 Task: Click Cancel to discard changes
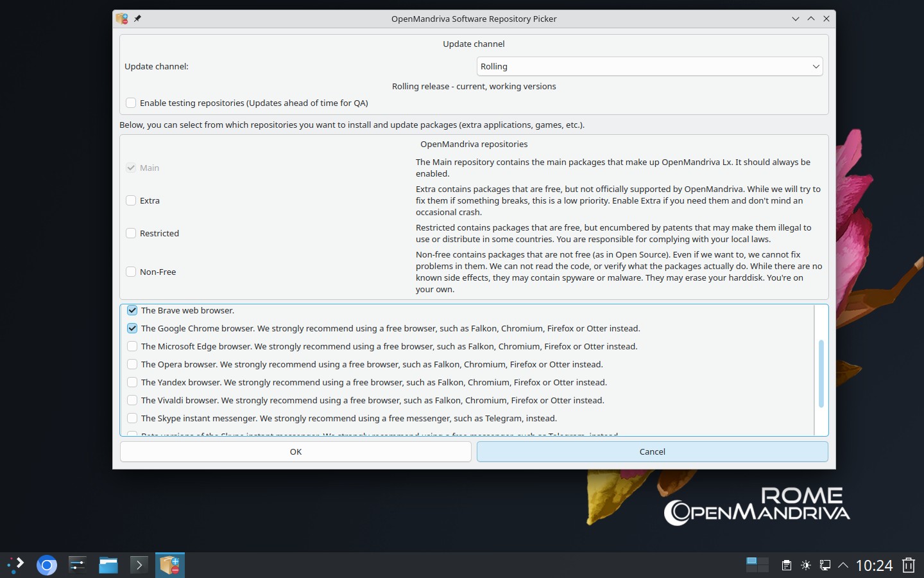tap(652, 451)
